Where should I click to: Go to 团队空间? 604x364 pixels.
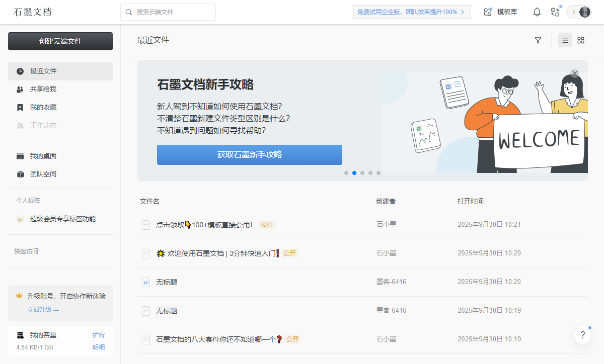60,174
